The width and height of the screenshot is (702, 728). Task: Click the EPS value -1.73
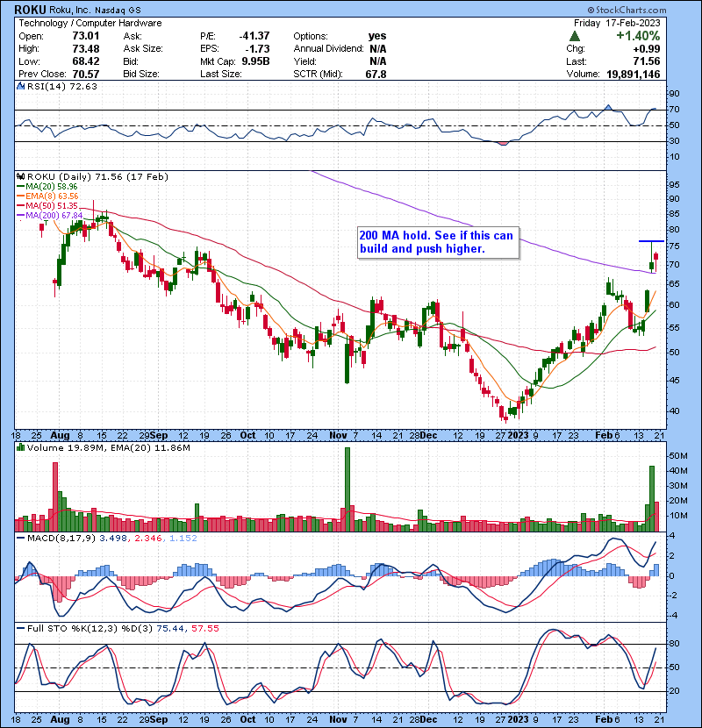(259, 48)
